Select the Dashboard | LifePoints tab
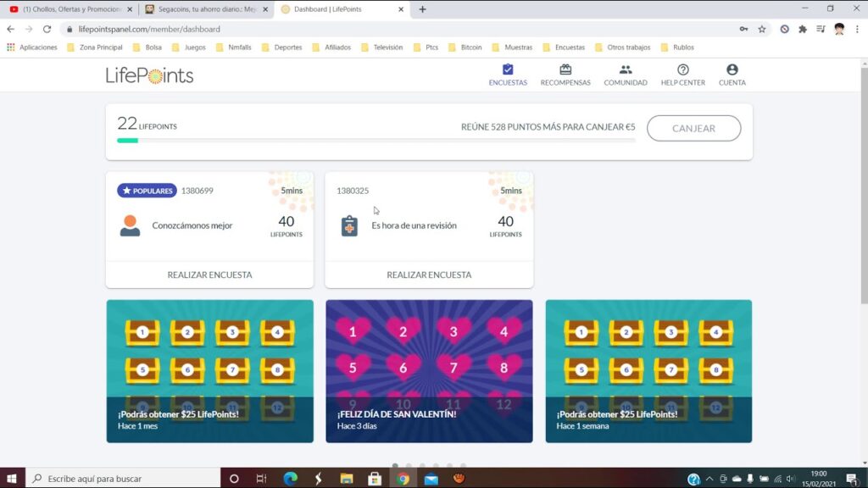868x488 pixels. pyautogui.click(x=342, y=9)
